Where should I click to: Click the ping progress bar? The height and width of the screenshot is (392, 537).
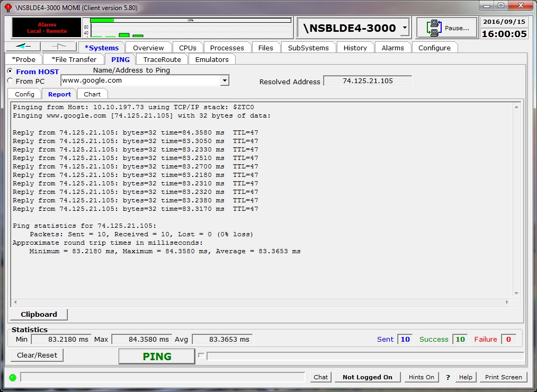(364, 356)
